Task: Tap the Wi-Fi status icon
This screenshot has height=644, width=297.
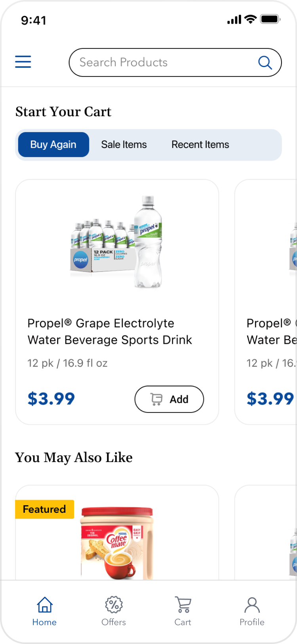Action: coord(250,19)
